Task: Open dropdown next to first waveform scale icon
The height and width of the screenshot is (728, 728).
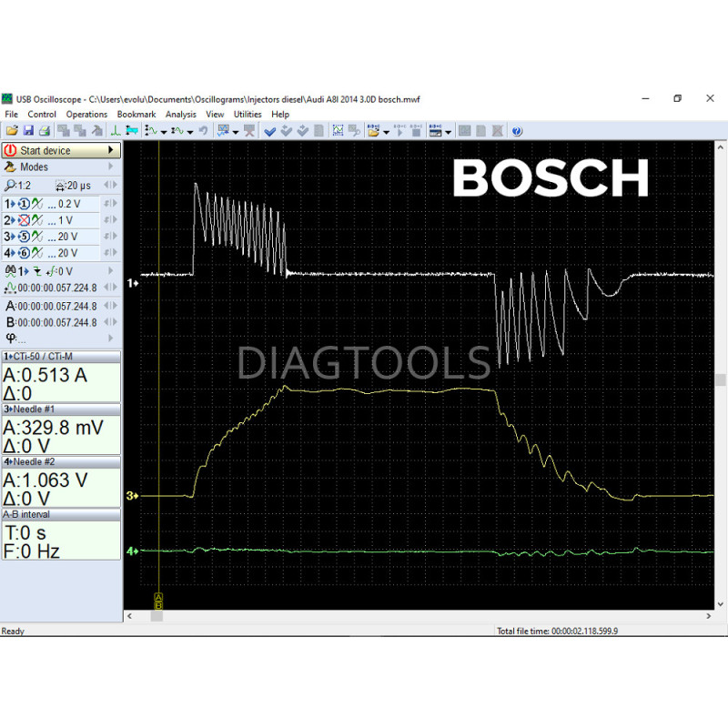Action: 164,132
